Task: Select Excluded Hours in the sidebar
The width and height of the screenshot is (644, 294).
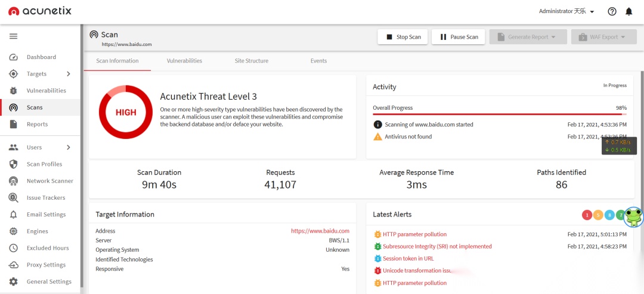Action: 41,249
